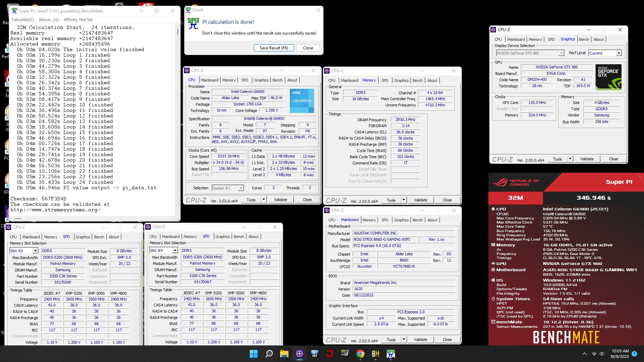Viewport: 644px width, 362px height.
Task: Open Calculate(C) menu in Super PI
Action: point(22,20)
